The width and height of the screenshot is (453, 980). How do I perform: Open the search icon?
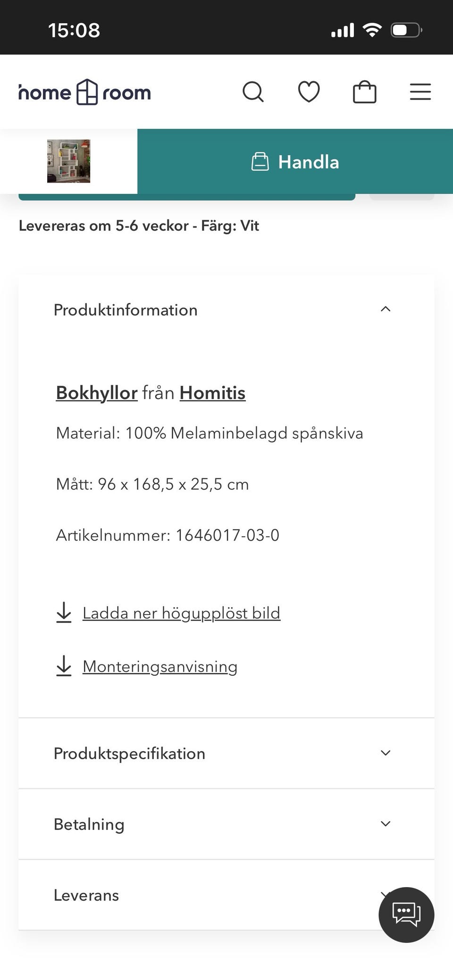coord(253,92)
